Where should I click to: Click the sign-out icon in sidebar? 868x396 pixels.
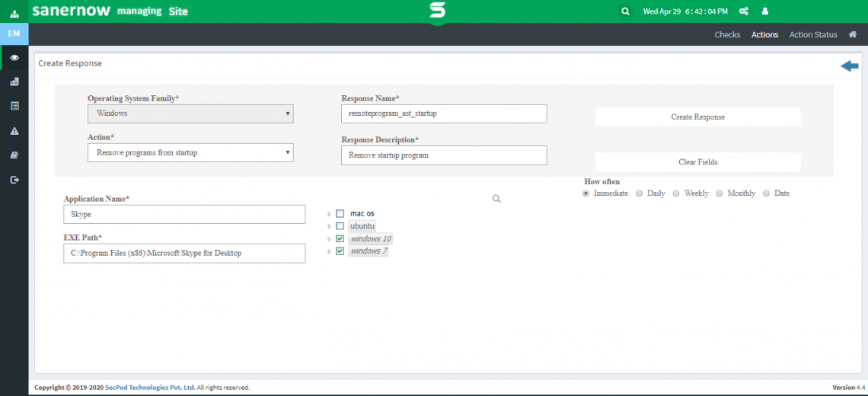point(14,180)
